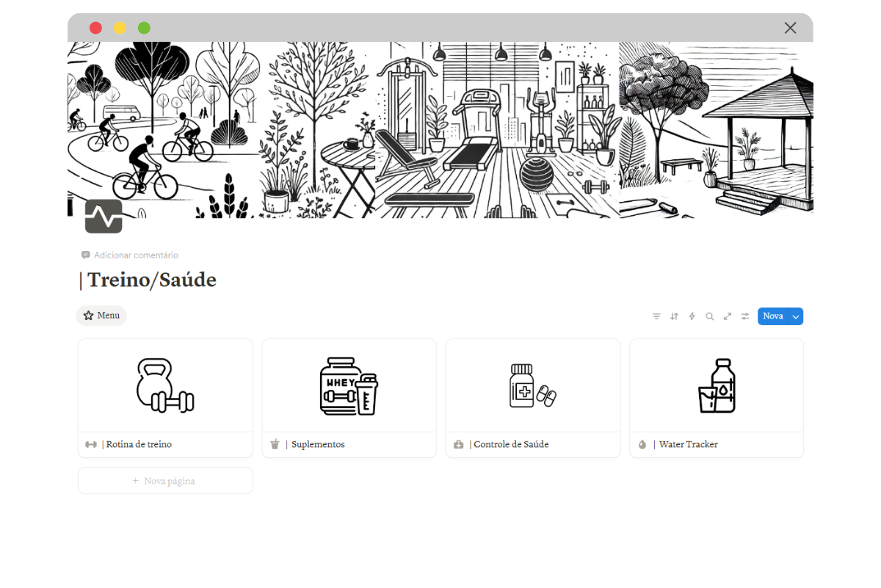Click the lightning bolt automations icon
Image resolution: width=881 pixels, height=588 pixels.
click(x=692, y=316)
